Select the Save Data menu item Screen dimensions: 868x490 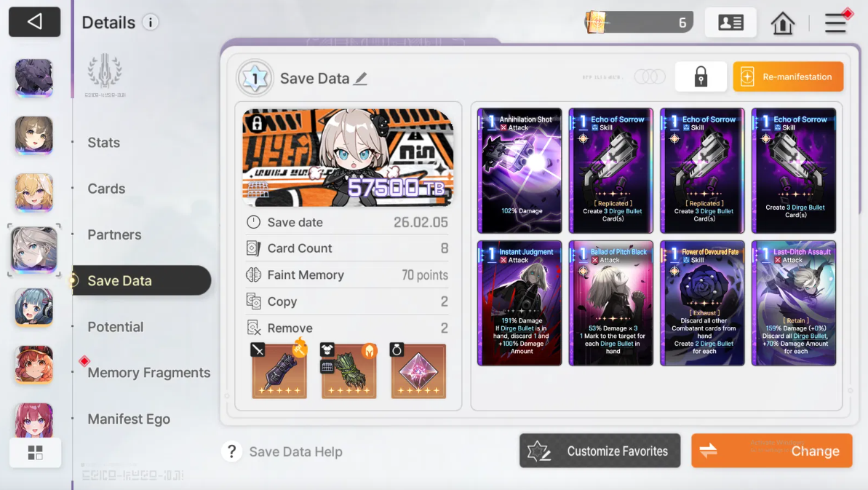click(x=141, y=281)
